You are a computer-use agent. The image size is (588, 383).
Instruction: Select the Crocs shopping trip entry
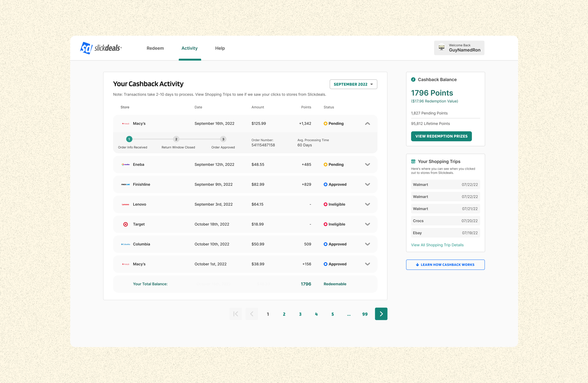click(445, 221)
